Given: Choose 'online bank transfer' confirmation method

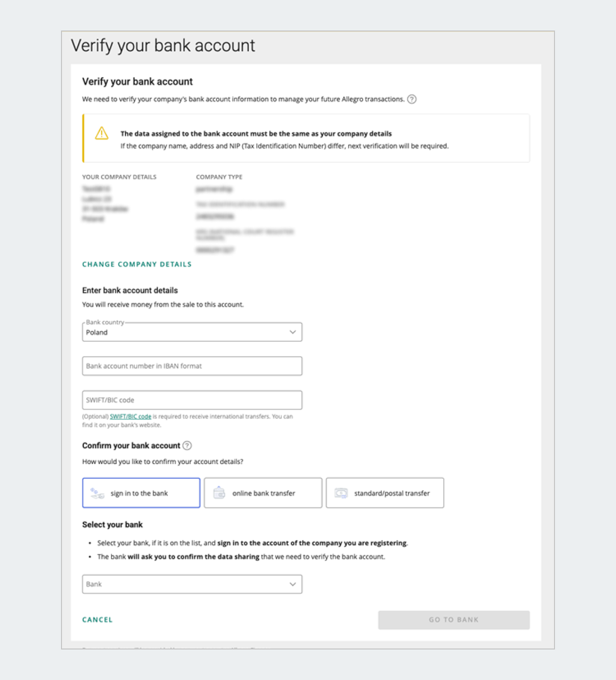Looking at the screenshot, I should (x=263, y=493).
